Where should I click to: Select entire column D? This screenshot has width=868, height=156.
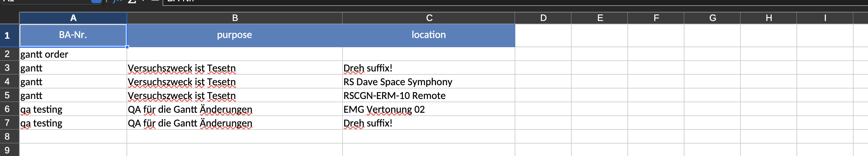coord(543,18)
